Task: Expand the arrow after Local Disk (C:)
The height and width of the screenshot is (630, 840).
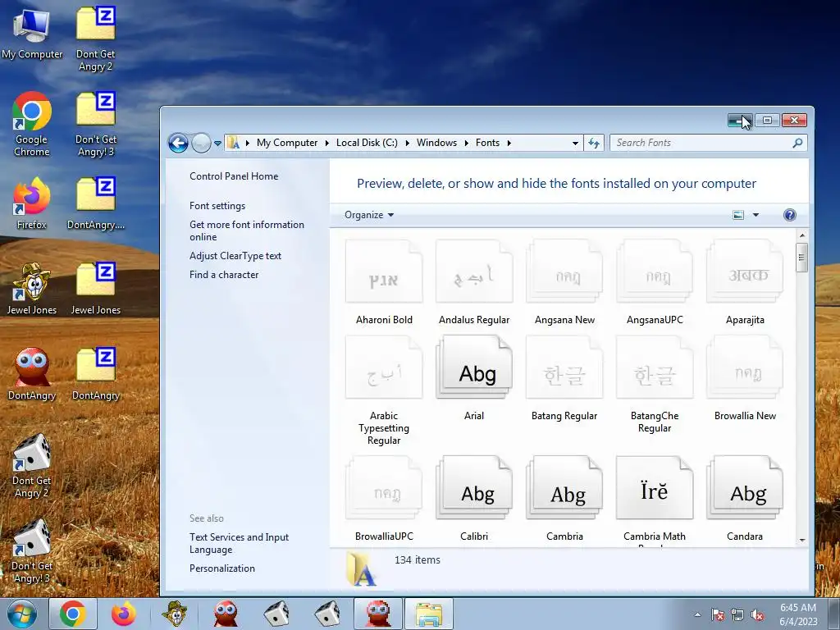Action: coord(407,143)
